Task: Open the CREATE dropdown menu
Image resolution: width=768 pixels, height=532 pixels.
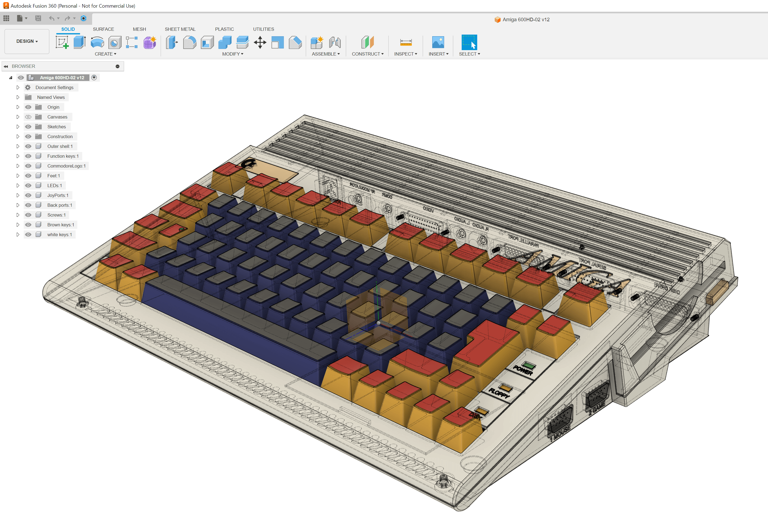Action: [x=105, y=54]
